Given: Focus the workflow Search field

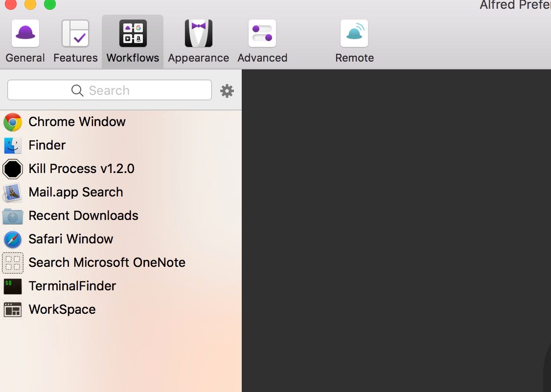Looking at the screenshot, I should [x=110, y=90].
